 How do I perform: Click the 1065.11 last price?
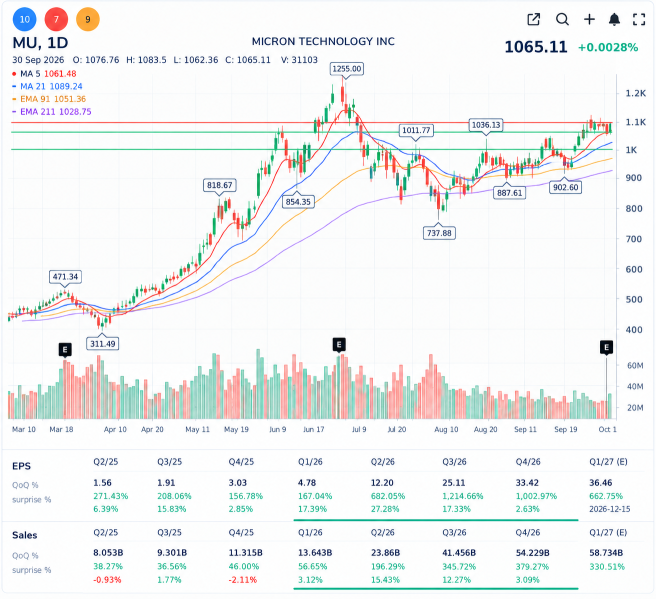(x=536, y=47)
